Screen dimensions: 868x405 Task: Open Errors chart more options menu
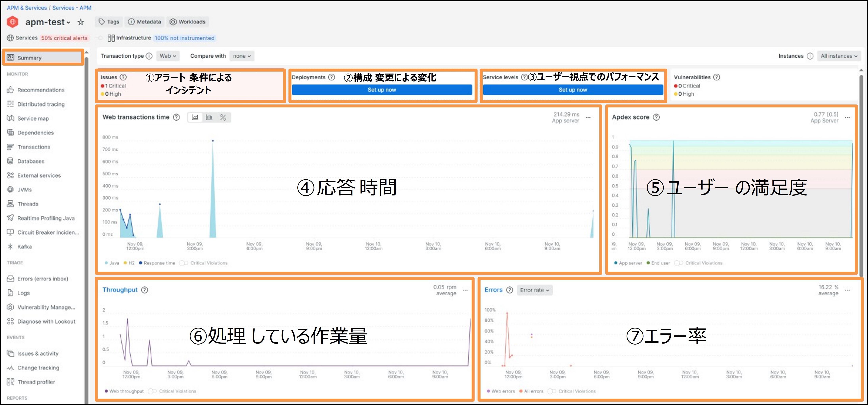[x=847, y=290]
